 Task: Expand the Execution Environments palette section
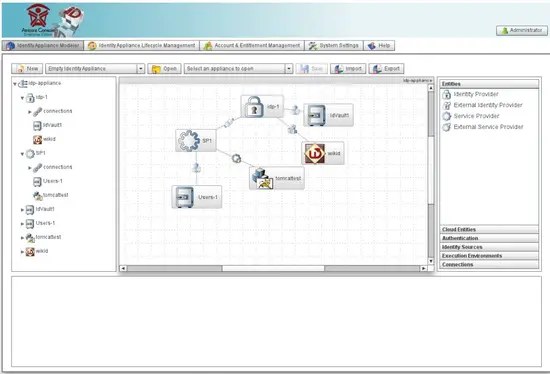tap(489, 256)
